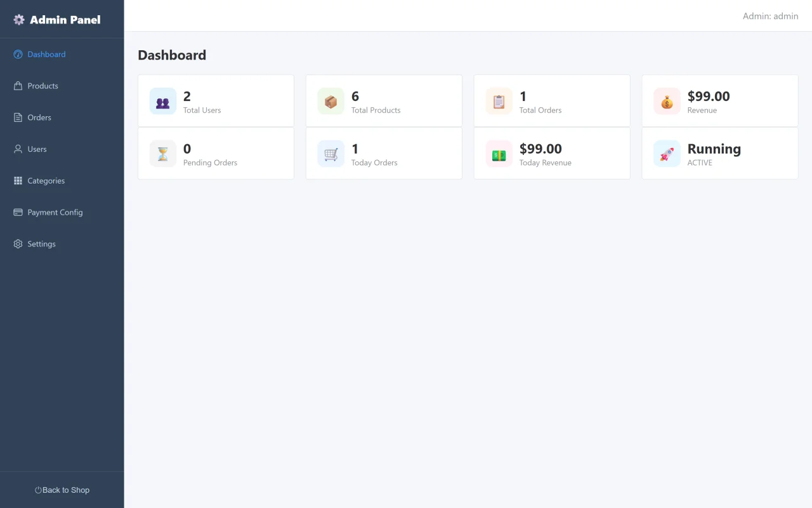Image resolution: width=812 pixels, height=508 pixels.
Task: Click the Users person icon in sidebar
Action: [x=18, y=149]
